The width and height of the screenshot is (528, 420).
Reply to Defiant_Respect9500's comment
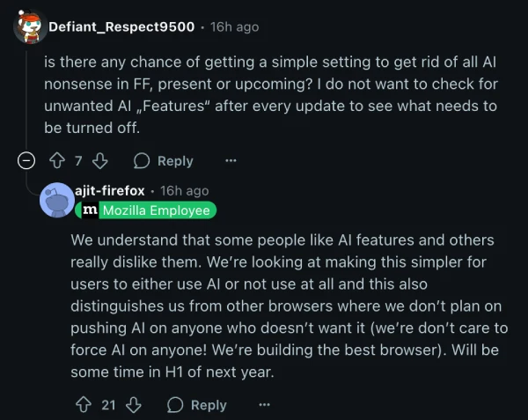(164, 161)
